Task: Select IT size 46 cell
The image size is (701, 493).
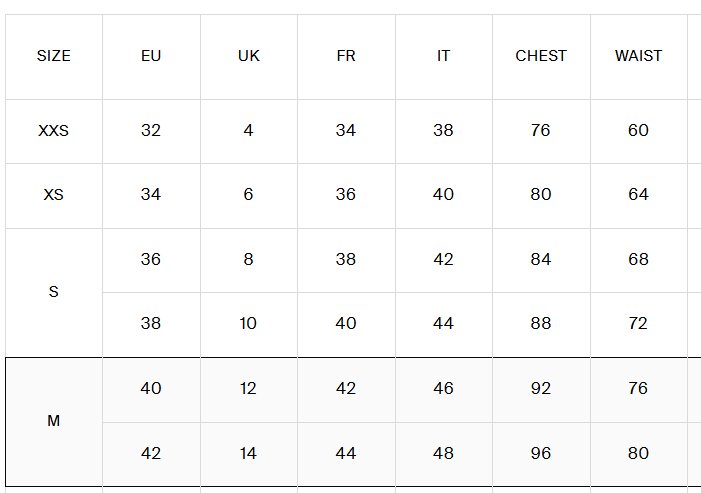Action: click(443, 388)
